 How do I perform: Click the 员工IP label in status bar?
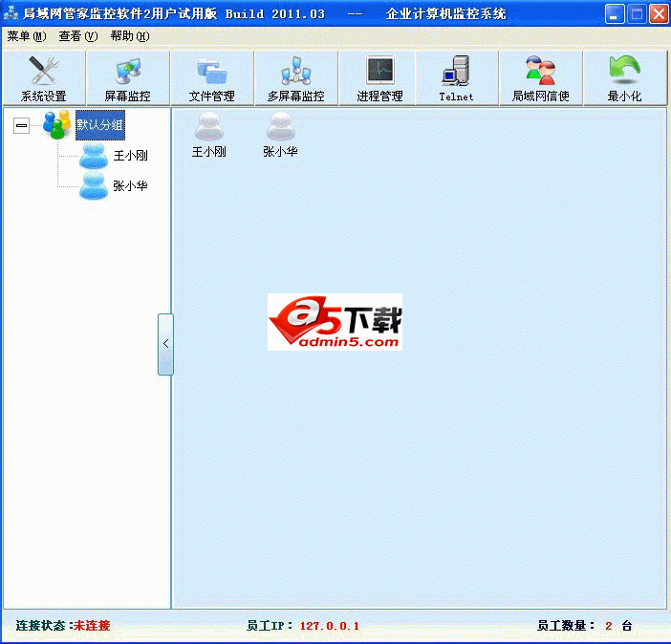coord(270,626)
